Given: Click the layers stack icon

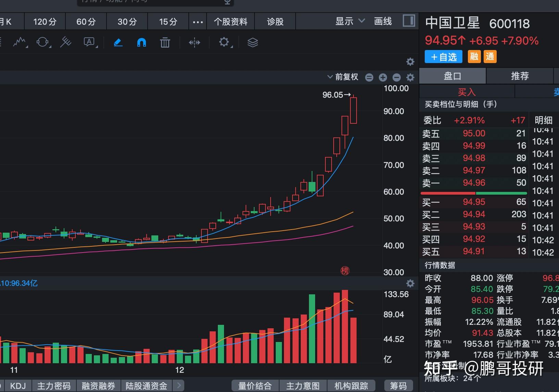Looking at the screenshot, I should (x=252, y=42).
